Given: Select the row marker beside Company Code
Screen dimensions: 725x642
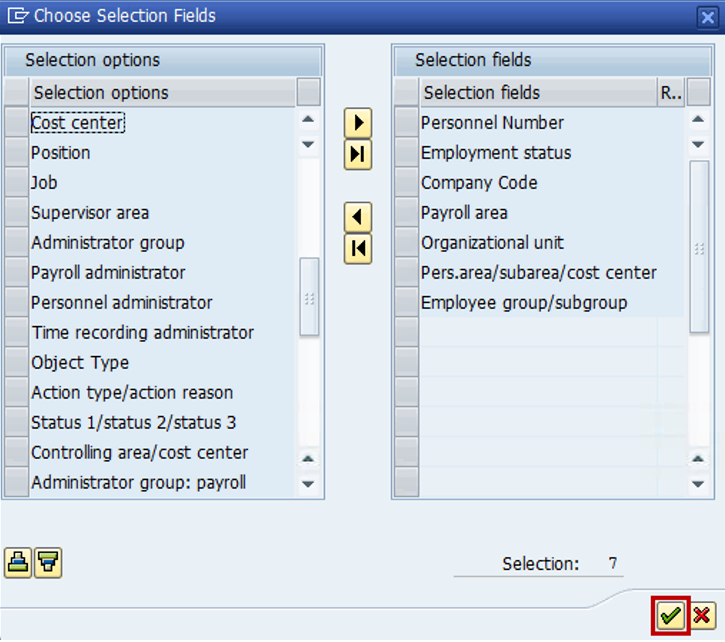Looking at the screenshot, I should pos(406,183).
